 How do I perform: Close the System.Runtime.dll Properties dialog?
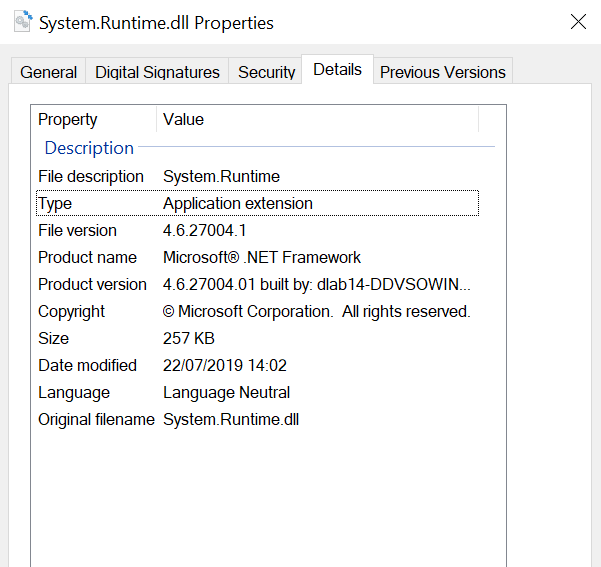click(578, 21)
